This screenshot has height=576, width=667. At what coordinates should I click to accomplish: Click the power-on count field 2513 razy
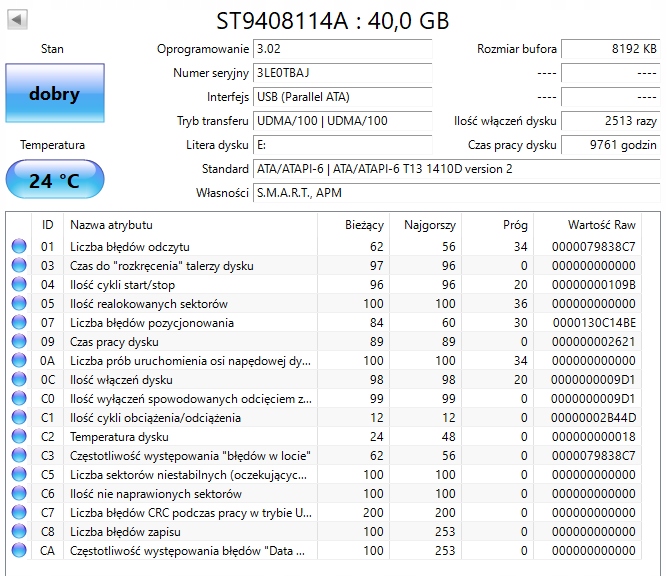(611, 121)
